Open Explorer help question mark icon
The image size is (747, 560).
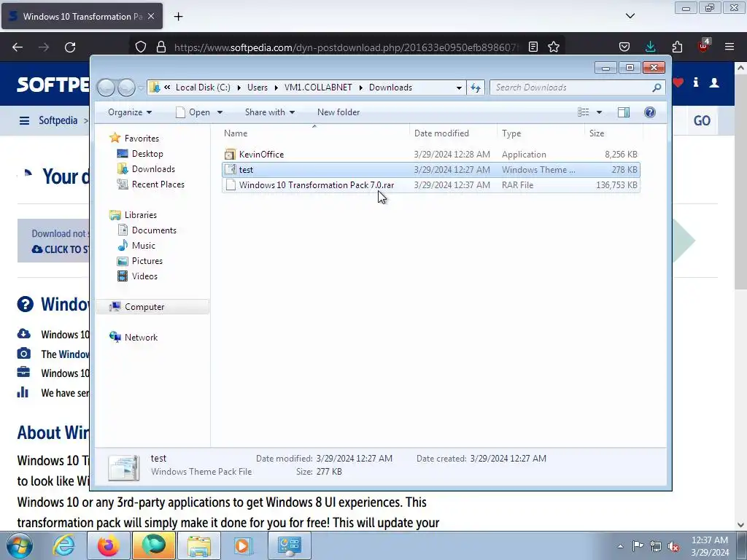coord(650,112)
